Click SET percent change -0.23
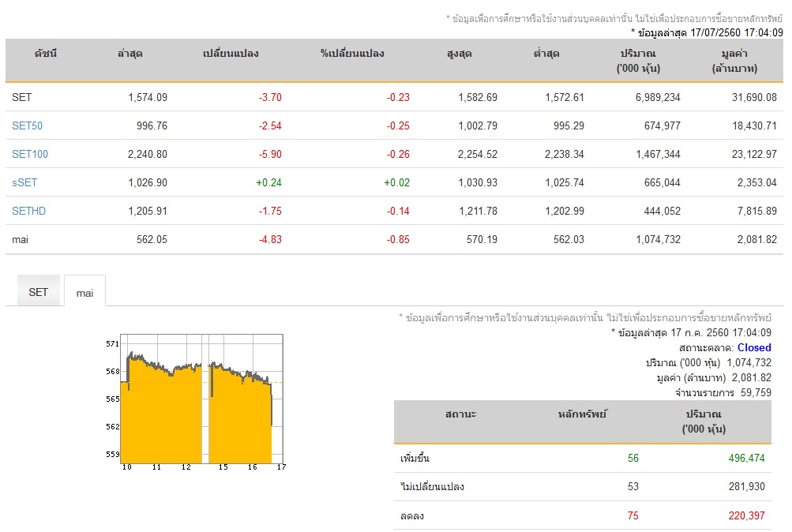The width and height of the screenshot is (792, 532). [398, 97]
